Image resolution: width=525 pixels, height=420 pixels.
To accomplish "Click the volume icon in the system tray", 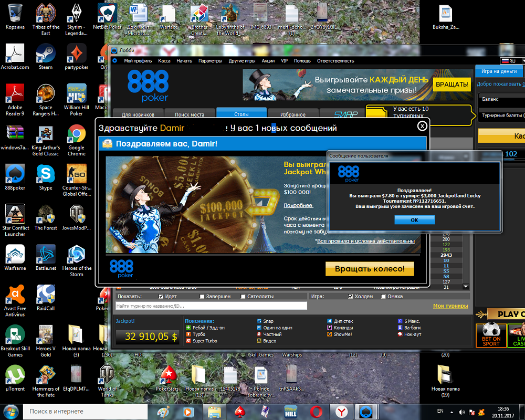I will pyautogui.click(x=461, y=412).
